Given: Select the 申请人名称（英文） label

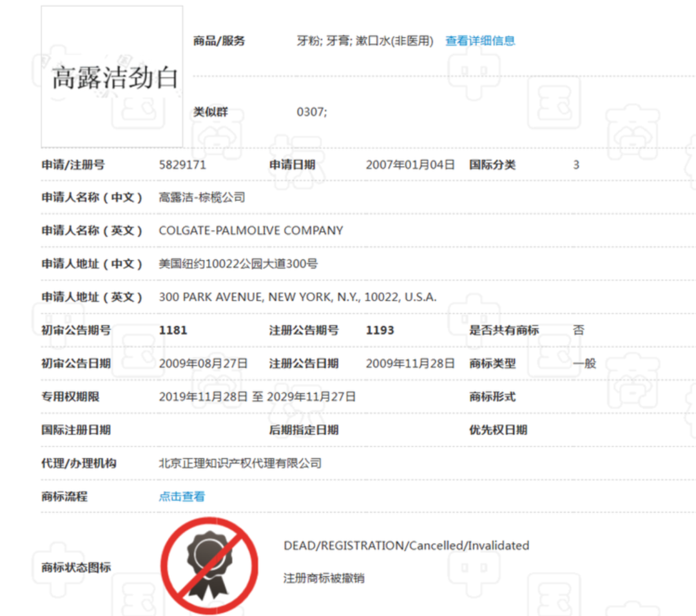Looking at the screenshot, I should pyautogui.click(x=92, y=231).
